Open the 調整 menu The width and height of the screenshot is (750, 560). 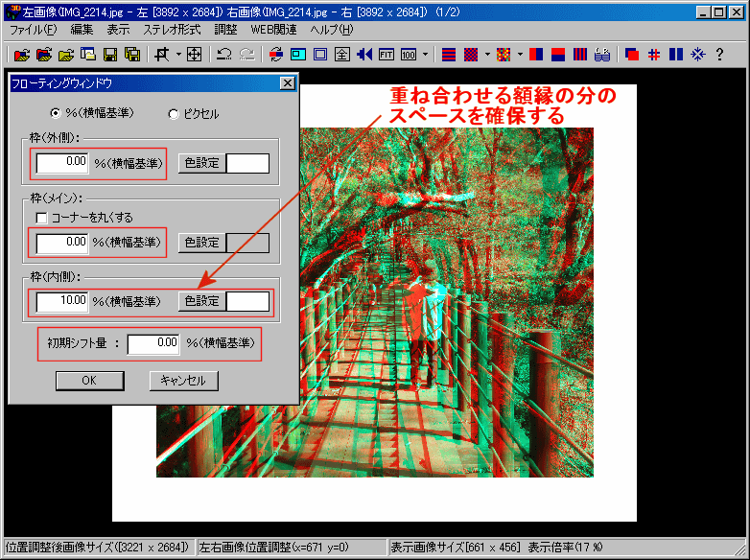click(225, 30)
